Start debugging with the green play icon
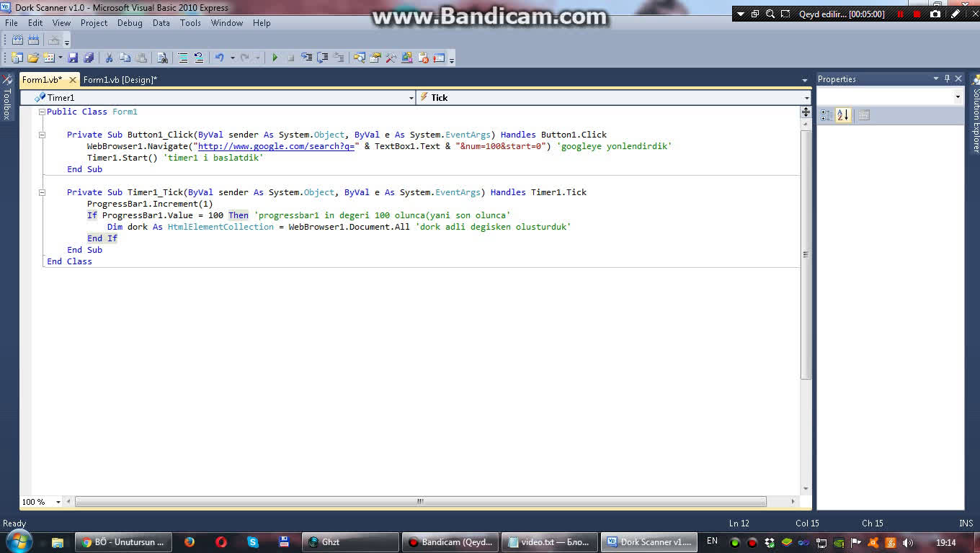The width and height of the screenshot is (980, 553). tap(275, 58)
